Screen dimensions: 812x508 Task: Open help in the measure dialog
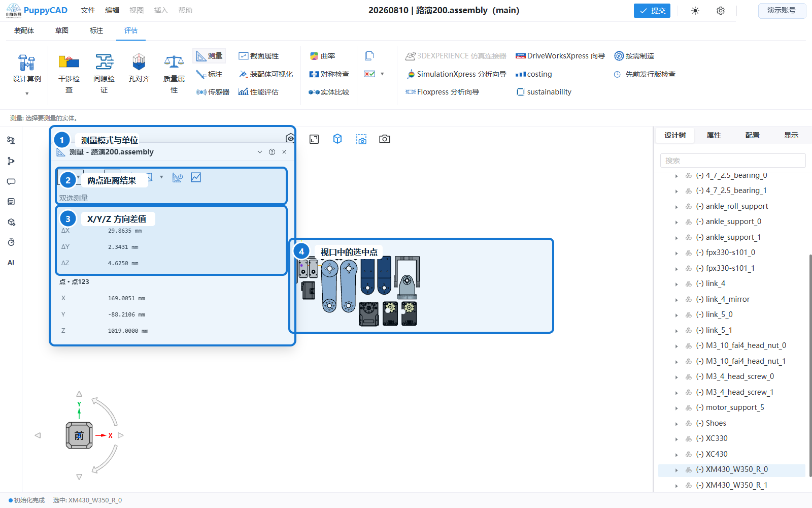click(272, 152)
